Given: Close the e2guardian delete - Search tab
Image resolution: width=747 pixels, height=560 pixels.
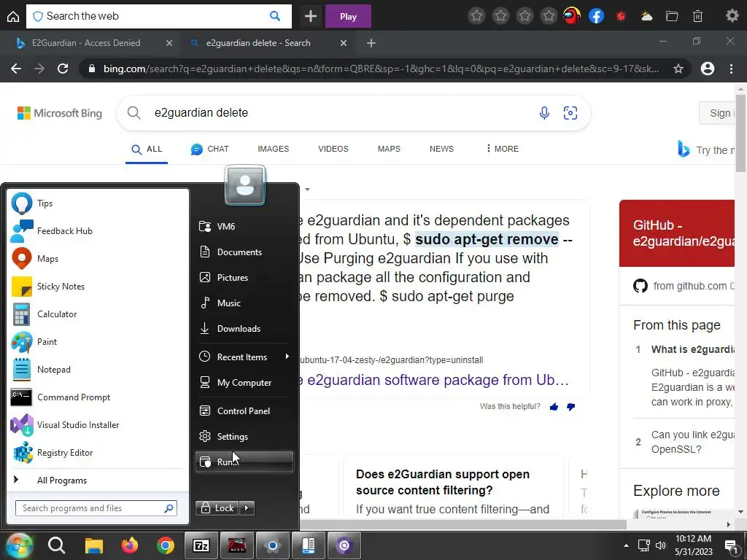Looking at the screenshot, I should point(344,43).
